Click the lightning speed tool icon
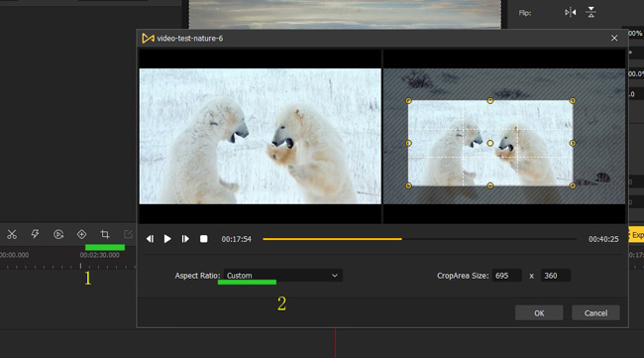Viewport: 644px width, 358px height. coord(35,234)
